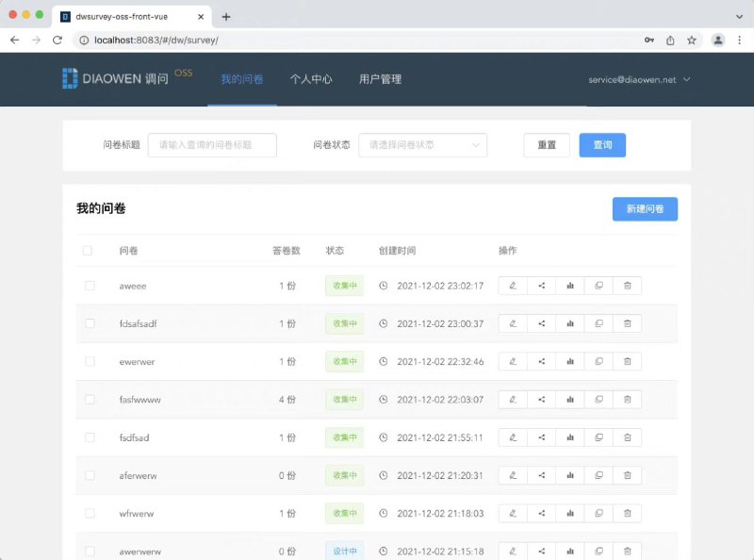Image resolution: width=754 pixels, height=560 pixels.
Task: Edit the awerwerw survey
Action: pos(512,551)
